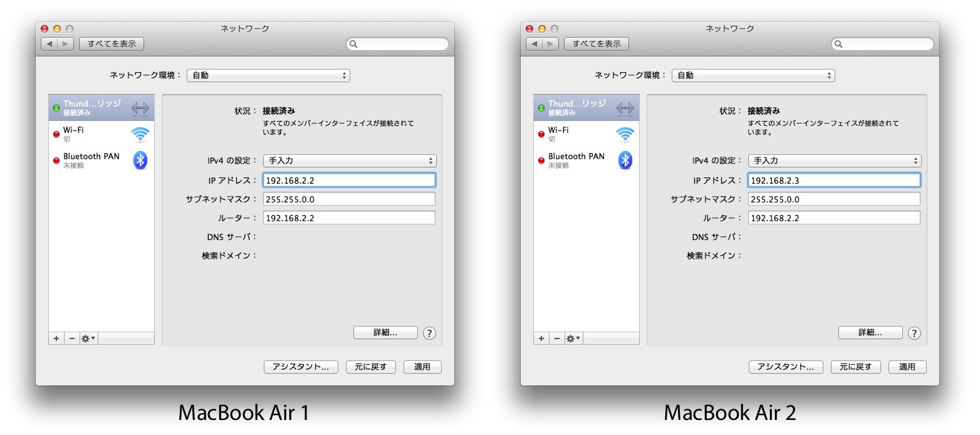
Task: Click すべてを表示 button in MacBook Air 1
Action: (112, 44)
